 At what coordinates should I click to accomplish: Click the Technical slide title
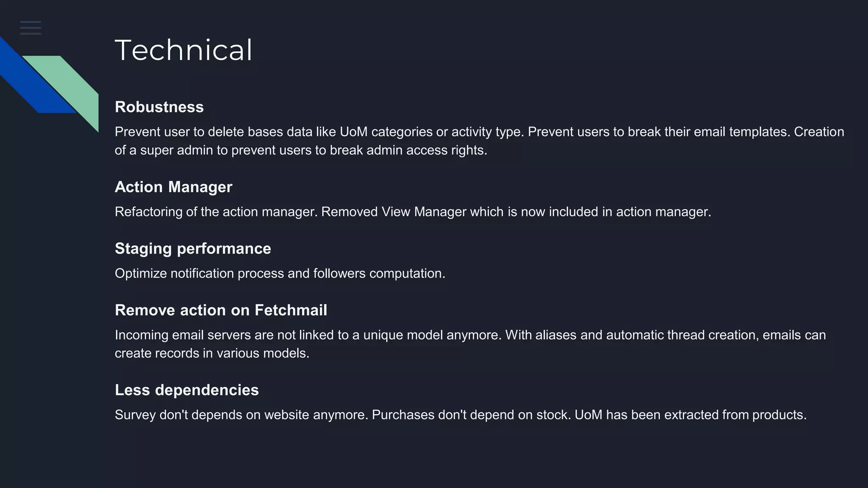coord(184,50)
